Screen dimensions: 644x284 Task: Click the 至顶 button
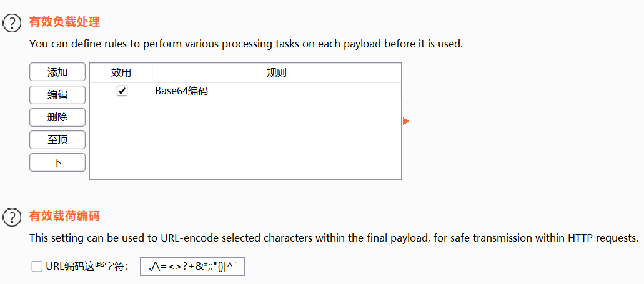[57, 140]
